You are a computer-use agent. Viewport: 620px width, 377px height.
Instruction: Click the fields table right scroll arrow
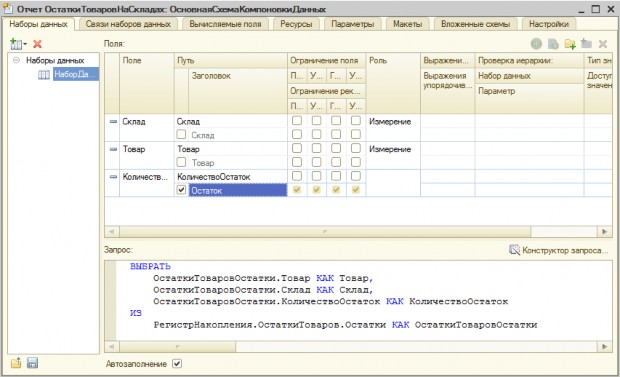(604, 232)
